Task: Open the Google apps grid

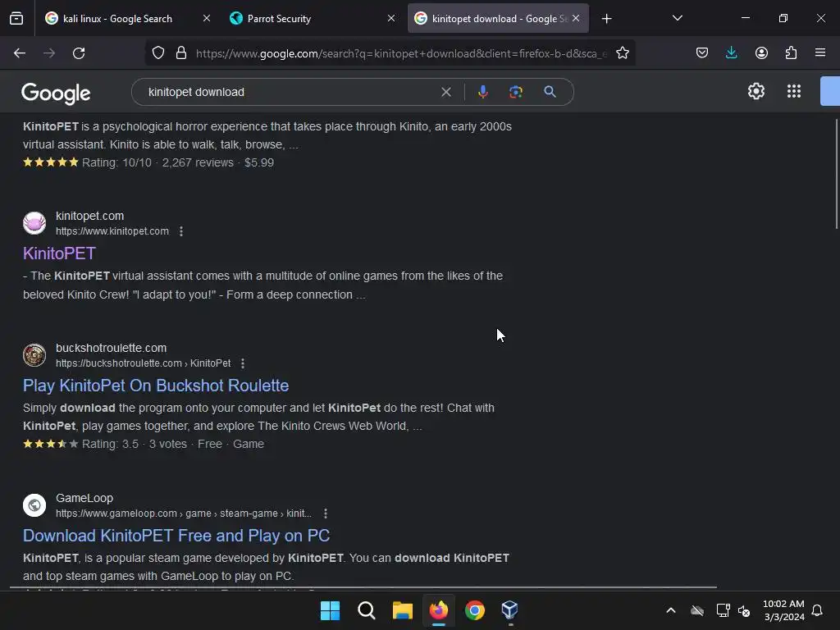Action: (794, 92)
